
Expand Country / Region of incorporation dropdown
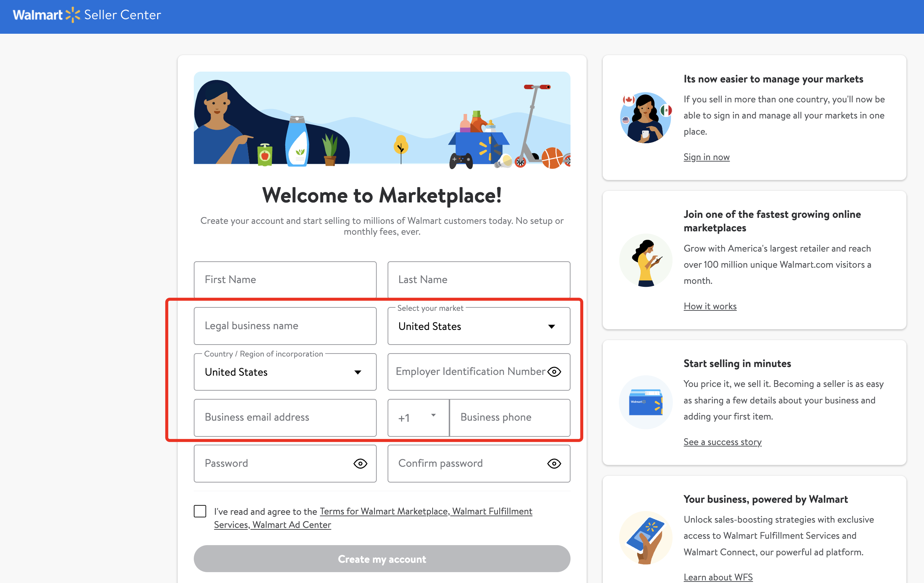click(x=285, y=372)
